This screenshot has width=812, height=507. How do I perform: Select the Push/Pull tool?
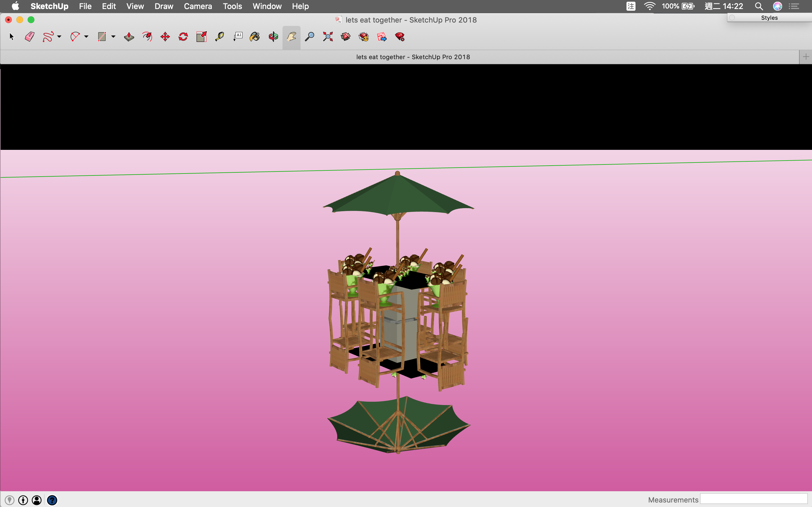point(129,37)
